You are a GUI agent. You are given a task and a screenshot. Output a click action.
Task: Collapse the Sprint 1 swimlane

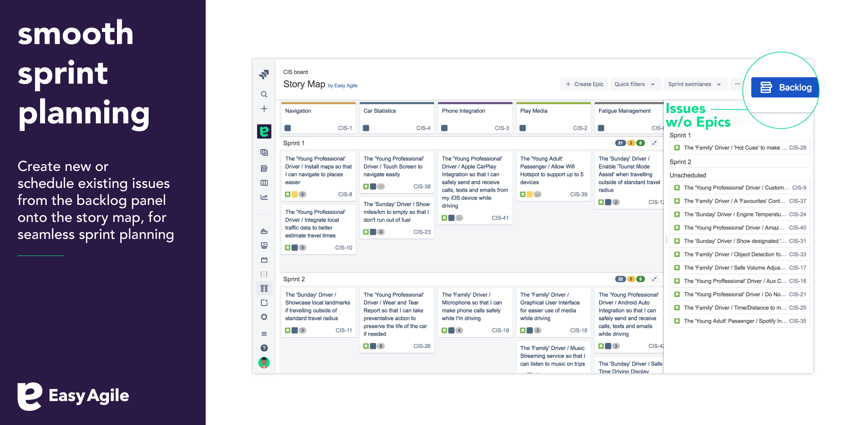pos(654,143)
